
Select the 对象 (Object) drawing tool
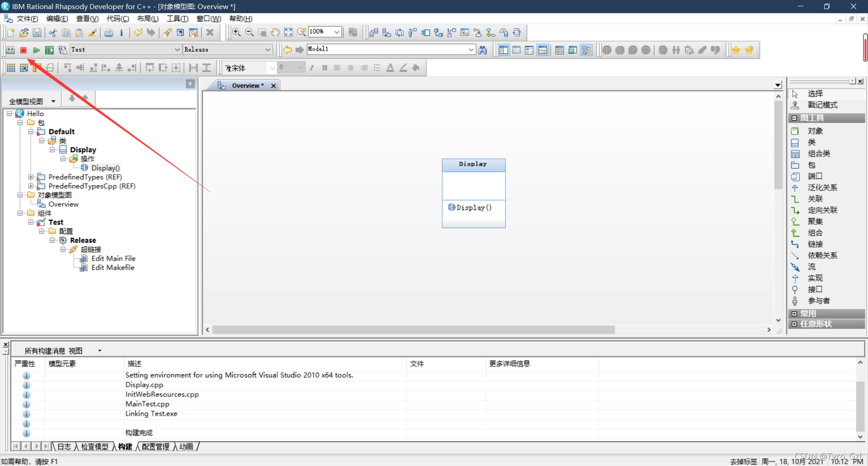(x=815, y=131)
